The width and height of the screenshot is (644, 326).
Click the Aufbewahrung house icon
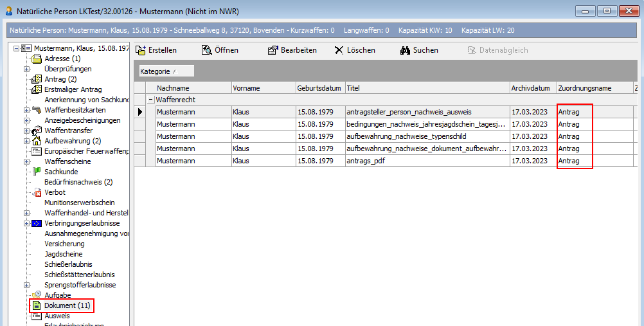[x=37, y=141]
